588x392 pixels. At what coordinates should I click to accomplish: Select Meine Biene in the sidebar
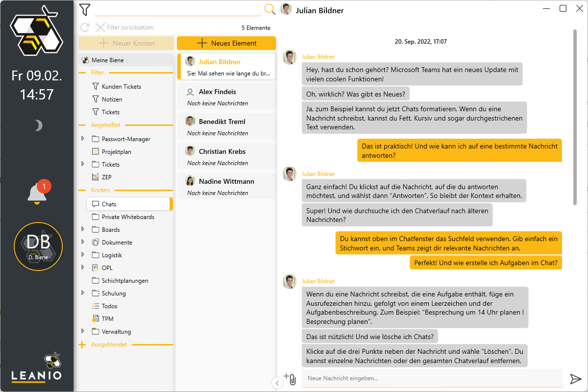coord(126,60)
